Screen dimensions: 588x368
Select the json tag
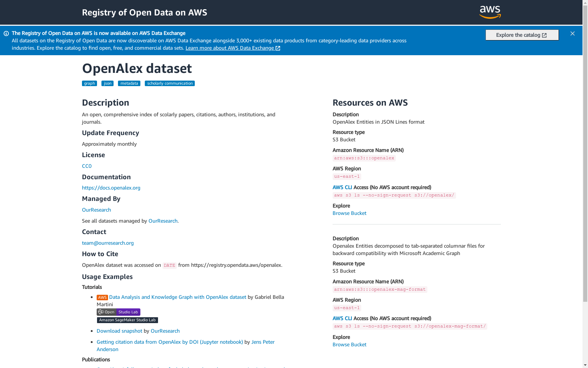(107, 84)
